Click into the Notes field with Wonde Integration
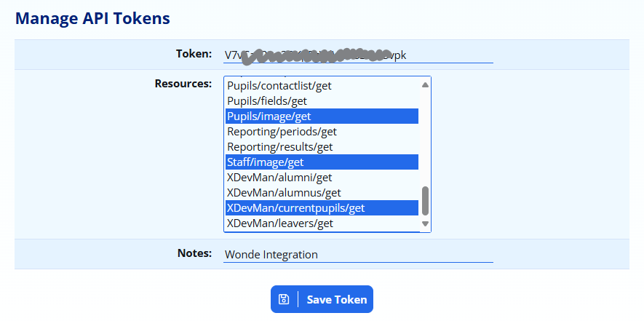Image resolution: width=644 pixels, height=321 pixels. click(x=357, y=254)
